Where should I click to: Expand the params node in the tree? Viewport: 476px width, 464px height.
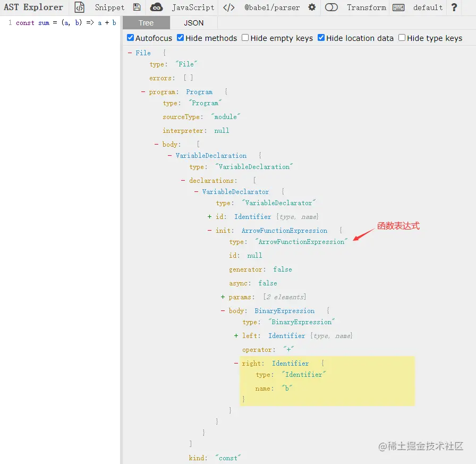click(222, 297)
